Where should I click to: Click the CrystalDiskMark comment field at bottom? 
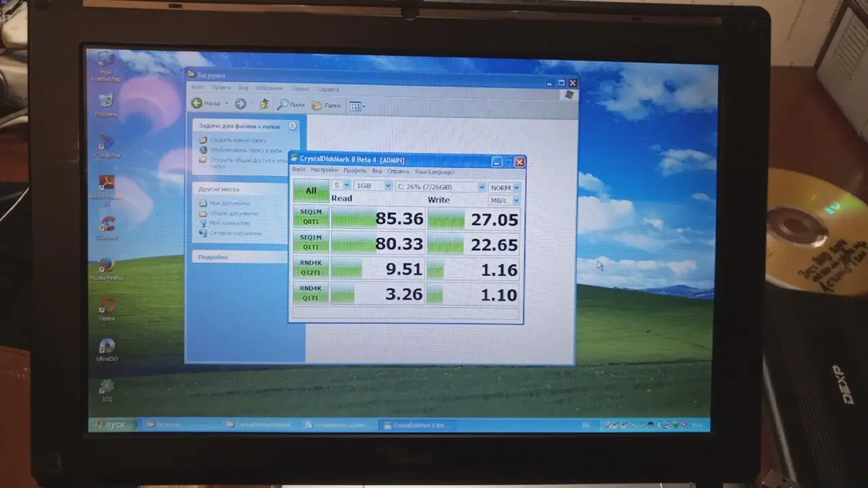point(406,314)
